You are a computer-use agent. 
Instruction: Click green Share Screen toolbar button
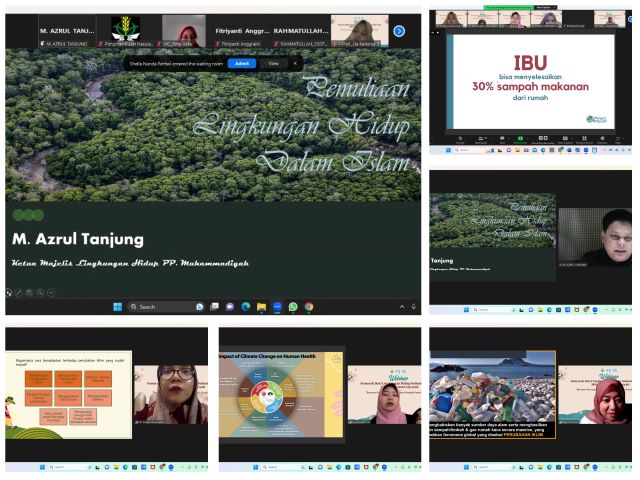pyautogui.click(x=520, y=140)
